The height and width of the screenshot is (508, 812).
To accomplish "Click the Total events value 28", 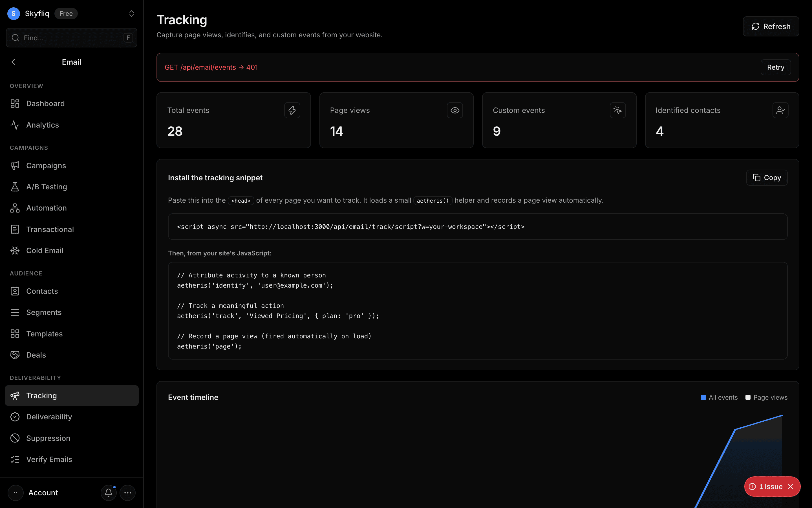I will pos(175,131).
